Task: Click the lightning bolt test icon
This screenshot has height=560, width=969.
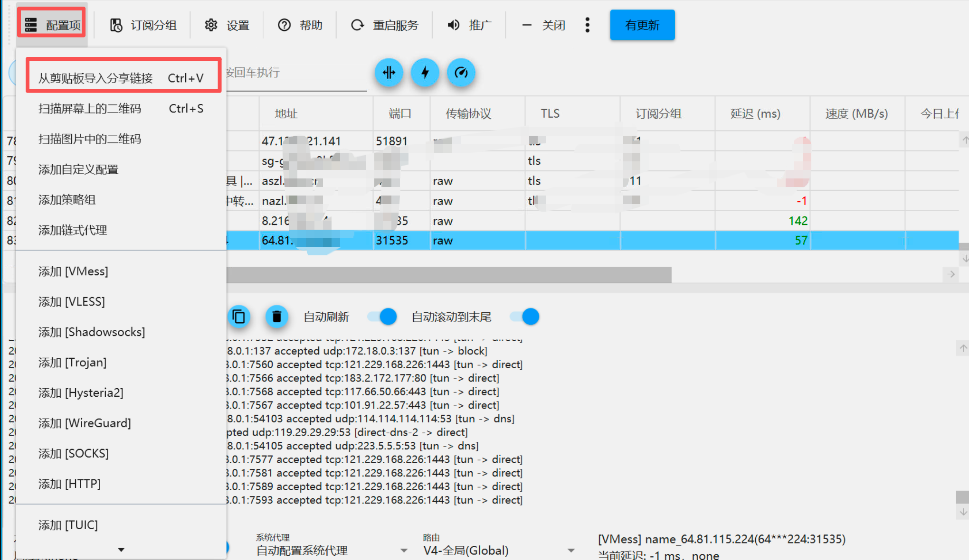Action: point(425,73)
